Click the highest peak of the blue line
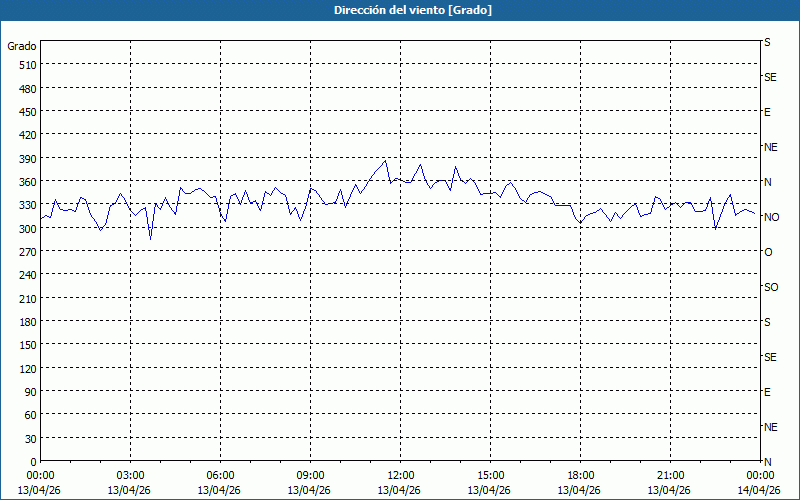This screenshot has height=500, width=800. pos(386,160)
